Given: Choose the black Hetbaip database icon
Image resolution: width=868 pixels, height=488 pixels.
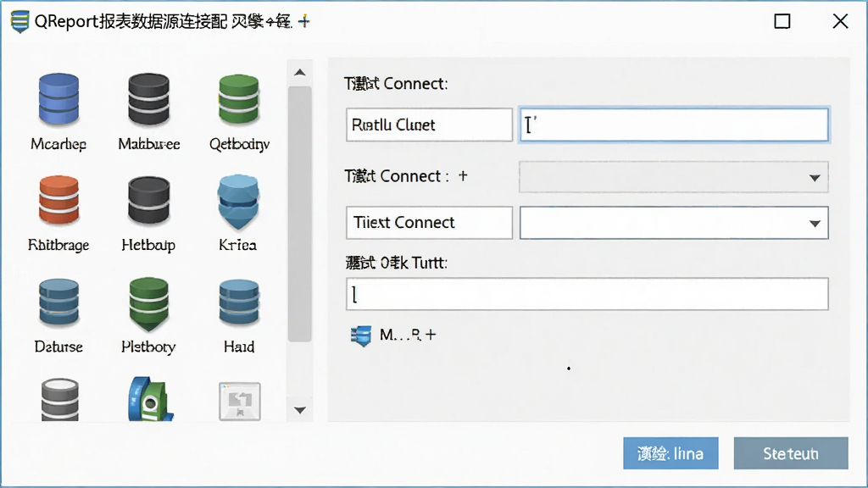Looking at the screenshot, I should coord(148,201).
